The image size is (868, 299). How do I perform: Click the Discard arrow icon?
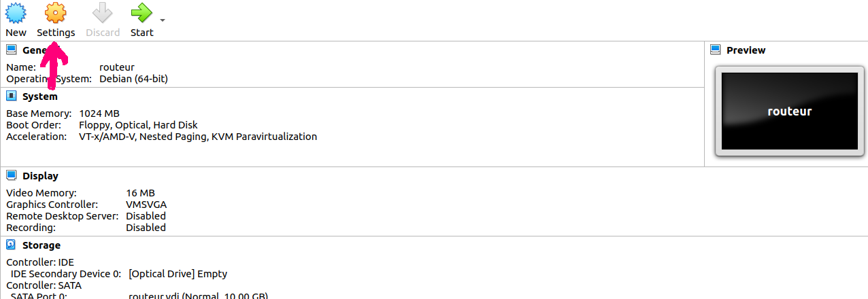(x=102, y=12)
